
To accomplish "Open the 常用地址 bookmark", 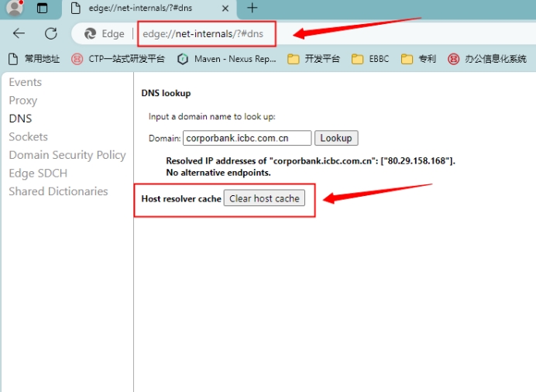I will click(x=34, y=59).
